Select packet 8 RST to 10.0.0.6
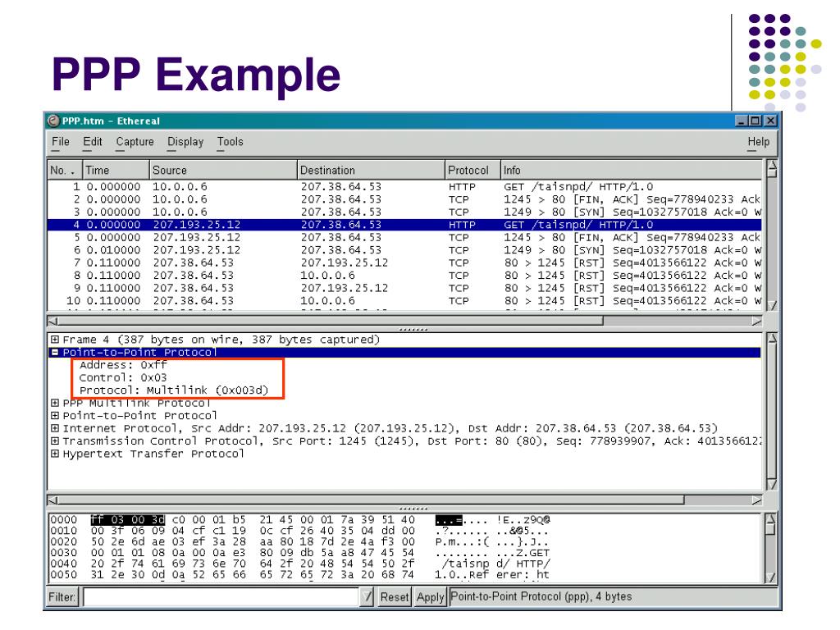840x630 pixels. click(404, 276)
